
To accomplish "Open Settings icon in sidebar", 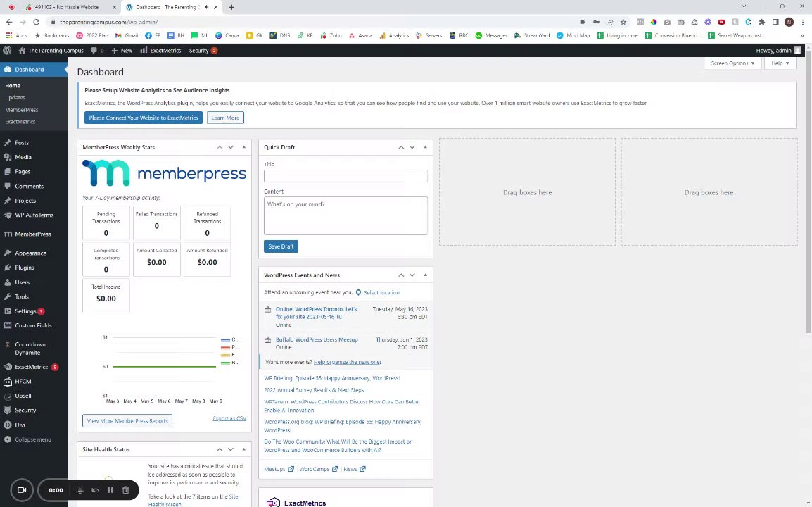I will point(7,311).
